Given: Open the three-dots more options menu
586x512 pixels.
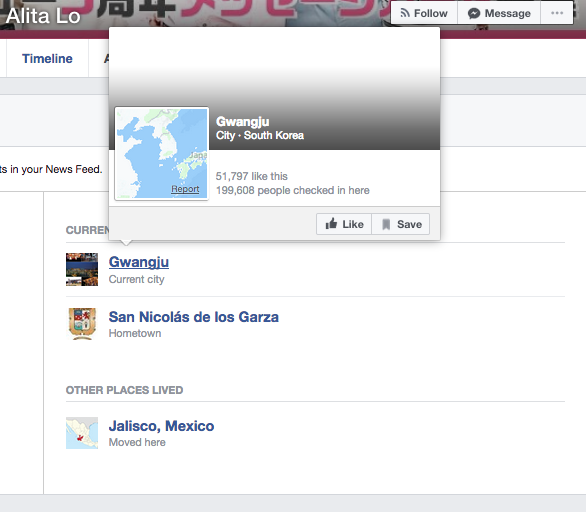Looking at the screenshot, I should [557, 13].
